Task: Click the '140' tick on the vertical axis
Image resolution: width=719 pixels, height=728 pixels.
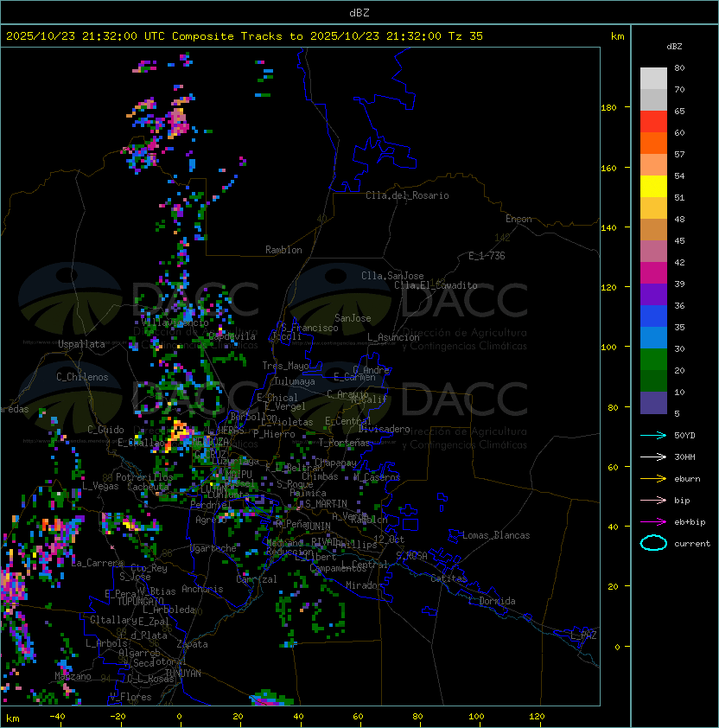Action: coord(608,227)
